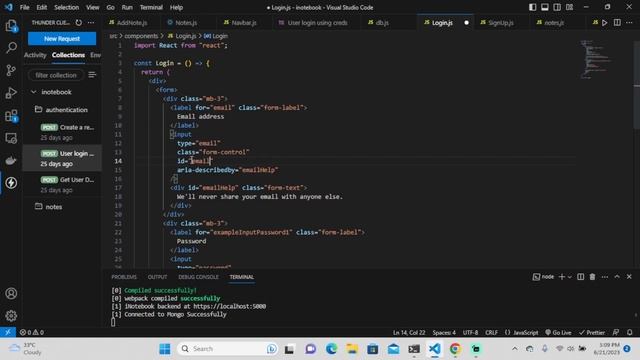Screen dimensions: 640x360
Task: Open terminal panel more actions ellipsis
Action: coord(605,277)
